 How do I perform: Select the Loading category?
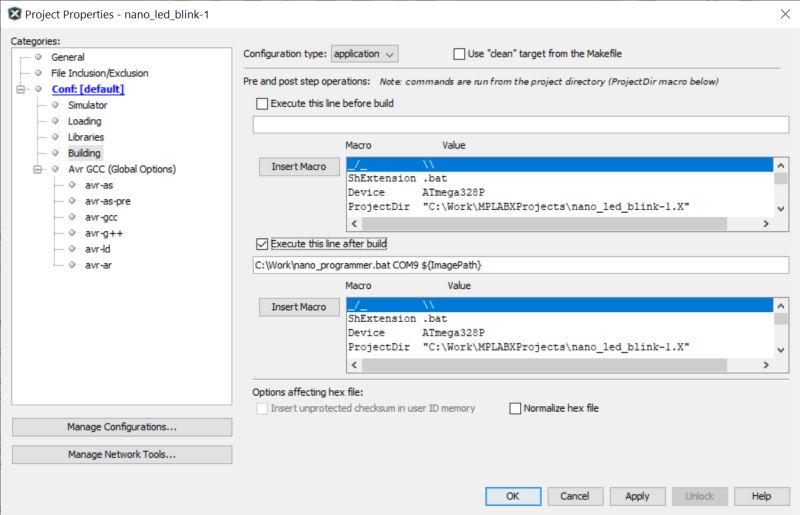[x=85, y=121]
